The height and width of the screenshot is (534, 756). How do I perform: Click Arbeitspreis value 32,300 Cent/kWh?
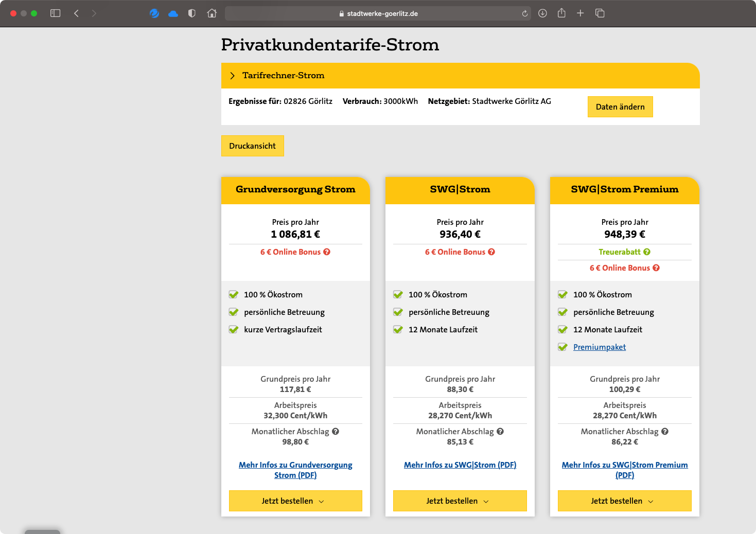295,416
